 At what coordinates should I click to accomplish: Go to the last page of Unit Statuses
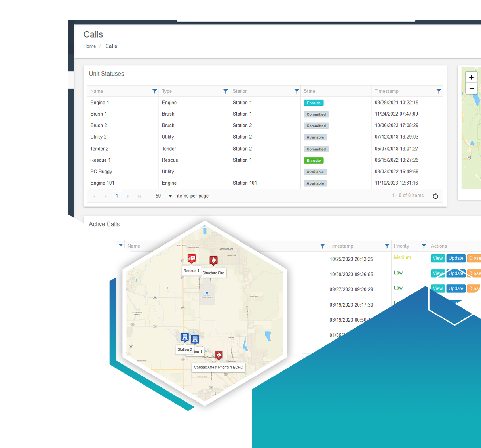[x=139, y=196]
